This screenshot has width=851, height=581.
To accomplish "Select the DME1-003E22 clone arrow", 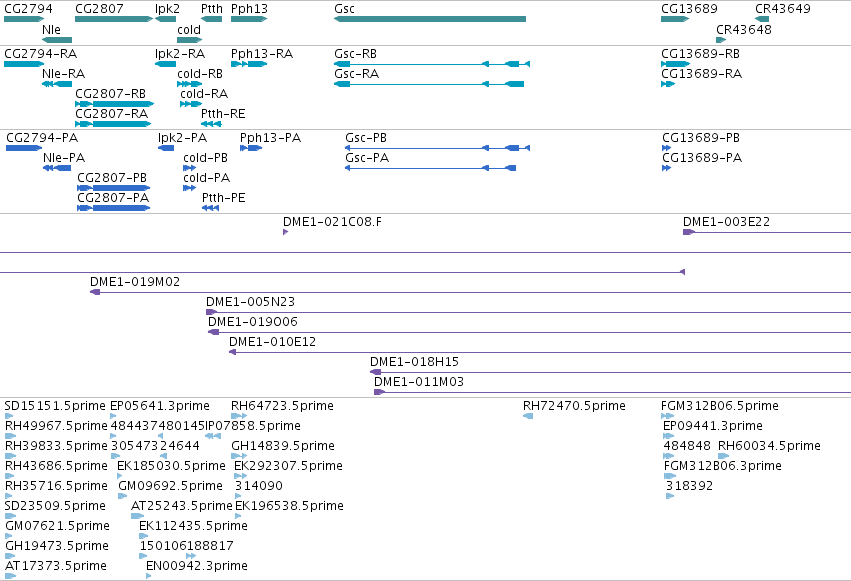I will 689,232.
